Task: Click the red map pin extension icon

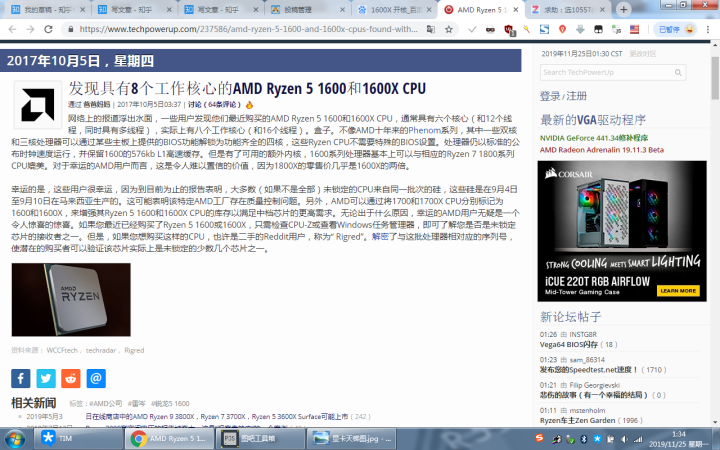Action: (x=562, y=29)
